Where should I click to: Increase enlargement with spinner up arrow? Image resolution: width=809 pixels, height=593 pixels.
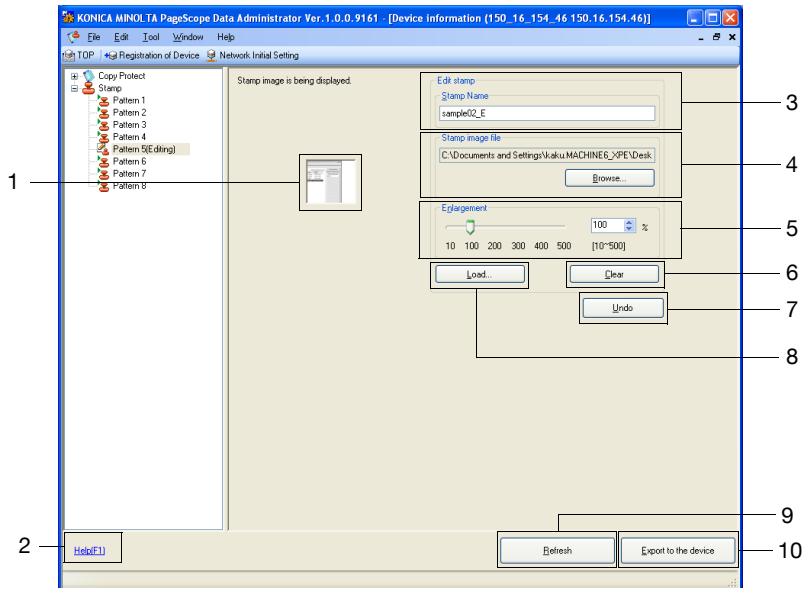(628, 222)
